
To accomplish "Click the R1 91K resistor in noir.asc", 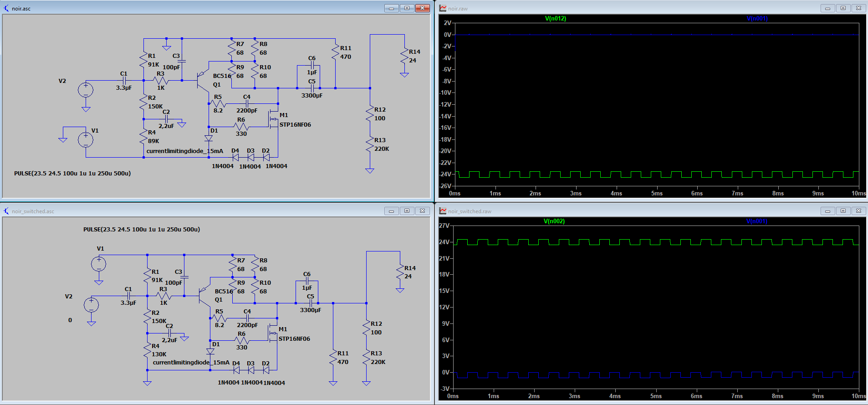I will click(144, 60).
